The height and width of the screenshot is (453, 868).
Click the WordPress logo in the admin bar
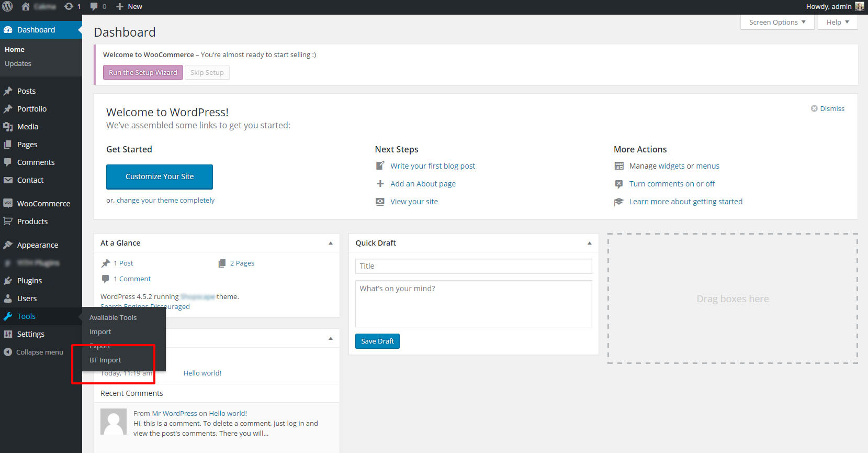7,6
